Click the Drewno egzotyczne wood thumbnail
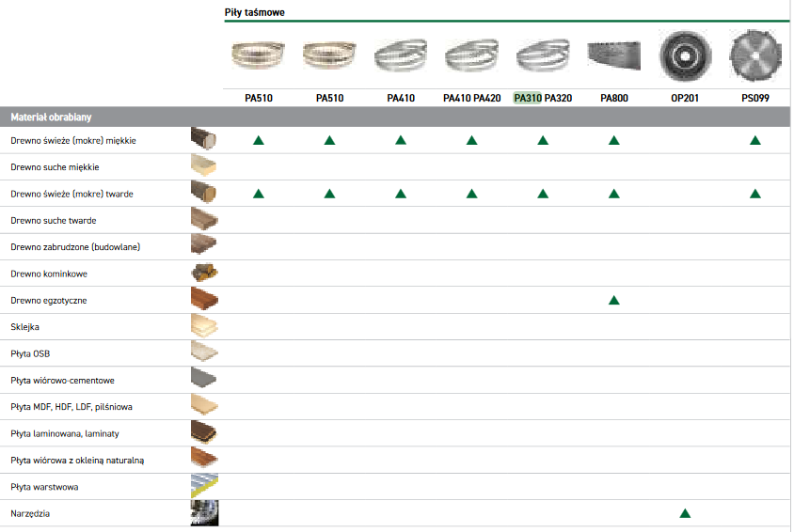The height and width of the screenshot is (532, 794). (x=204, y=300)
